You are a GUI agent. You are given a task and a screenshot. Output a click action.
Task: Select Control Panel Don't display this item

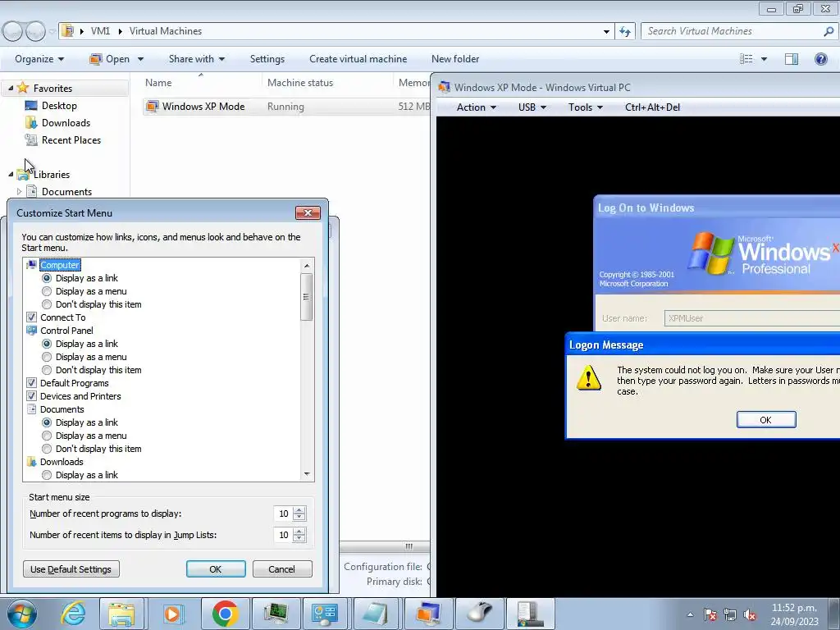(47, 370)
